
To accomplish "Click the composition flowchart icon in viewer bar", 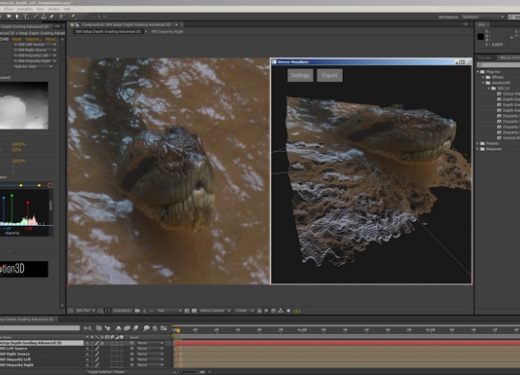I will coord(281,311).
